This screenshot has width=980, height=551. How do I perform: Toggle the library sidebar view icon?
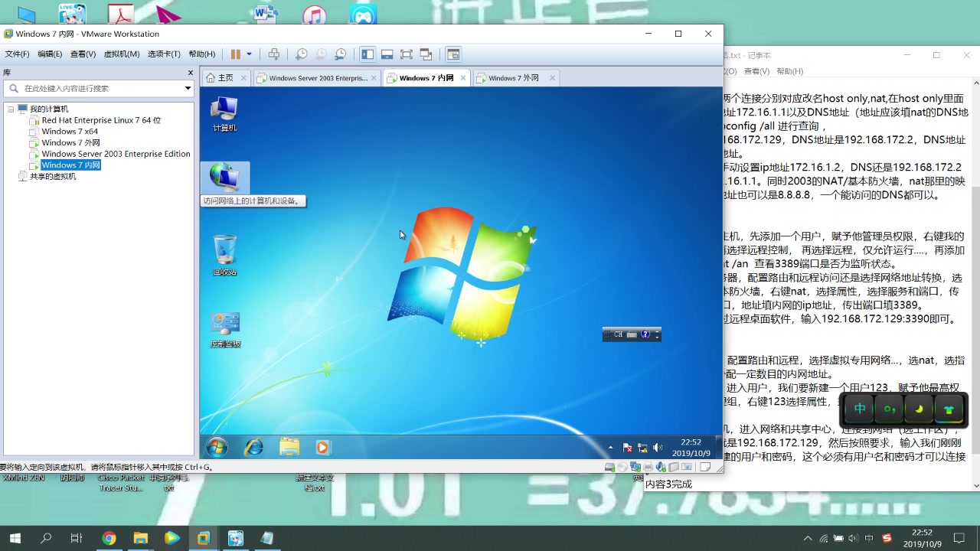(367, 54)
